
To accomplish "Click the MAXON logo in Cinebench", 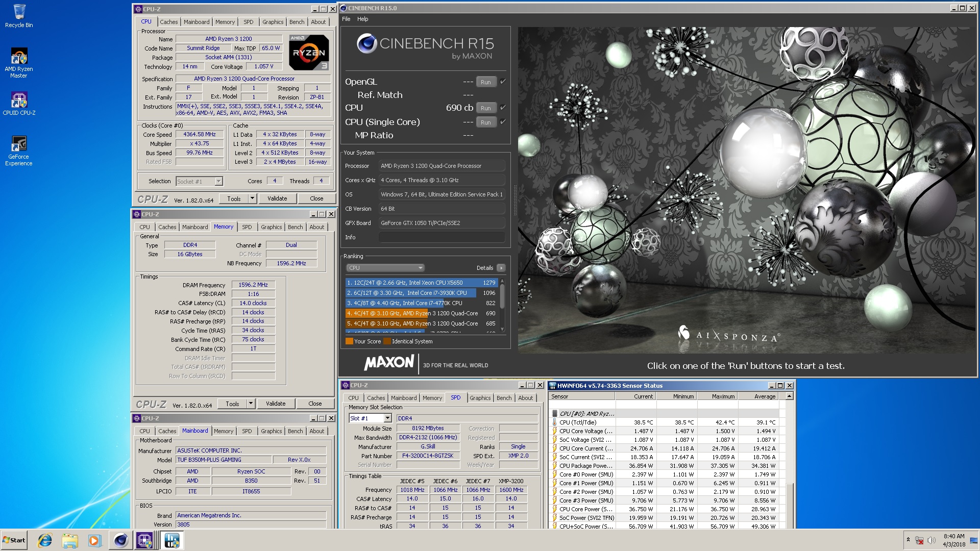I will 389,363.
